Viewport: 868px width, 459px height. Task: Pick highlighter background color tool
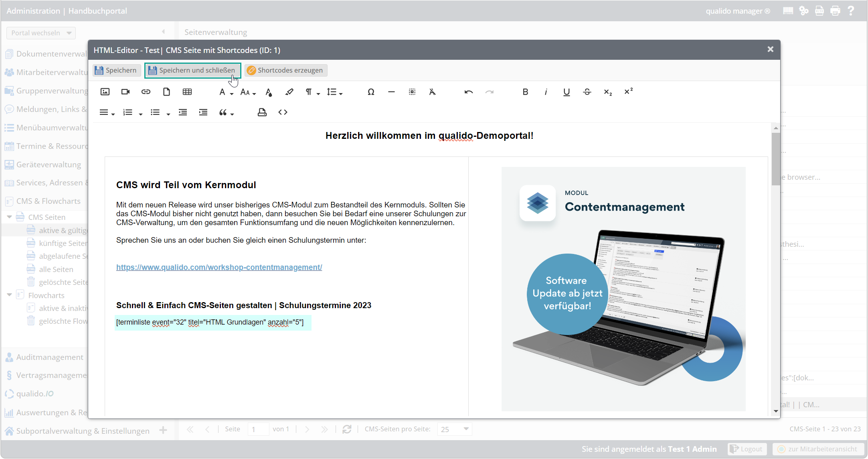point(289,92)
